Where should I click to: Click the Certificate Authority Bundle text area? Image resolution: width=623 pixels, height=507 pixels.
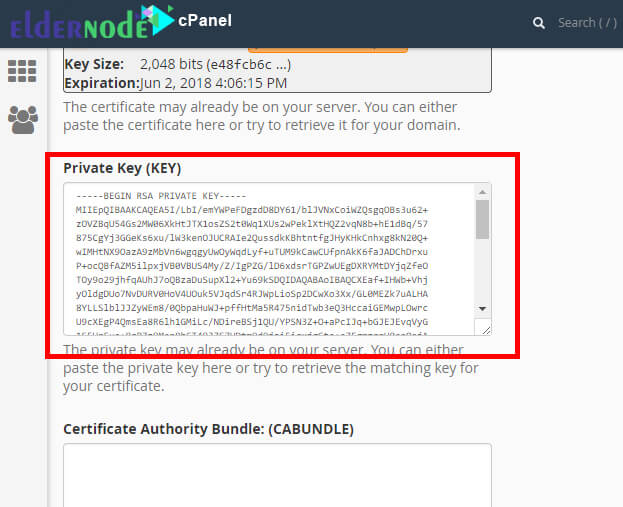[277, 475]
